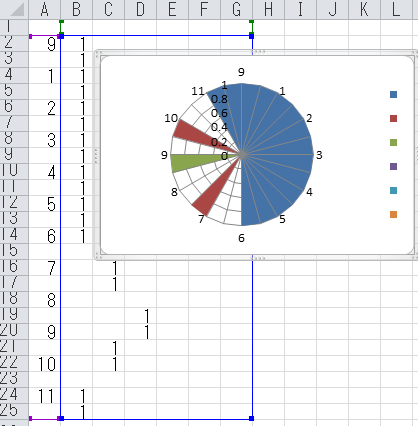Select row 6 header
Screen dimensions: 418x426
coord(14,107)
